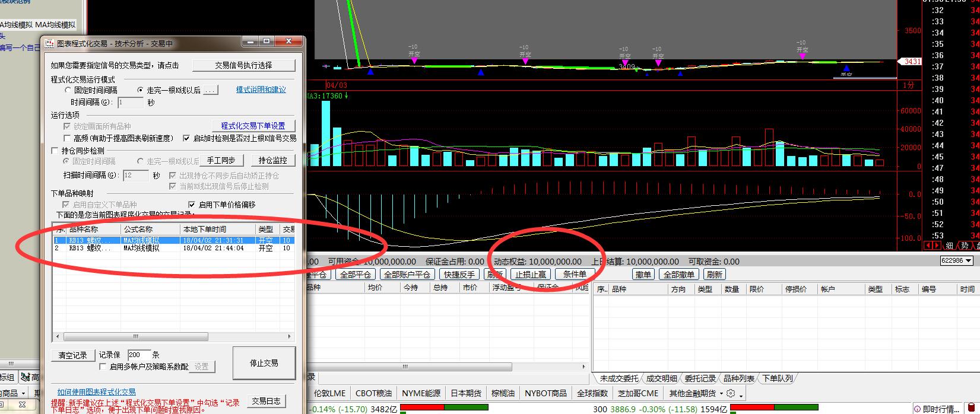Click the gear icon after 其他金融期货 tab

pyautogui.click(x=731, y=393)
